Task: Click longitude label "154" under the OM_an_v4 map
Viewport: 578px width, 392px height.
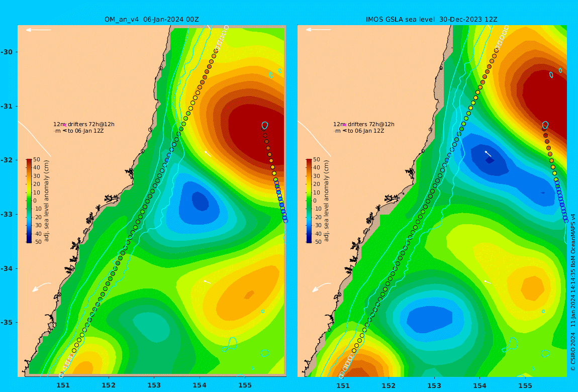Action: coord(200,385)
